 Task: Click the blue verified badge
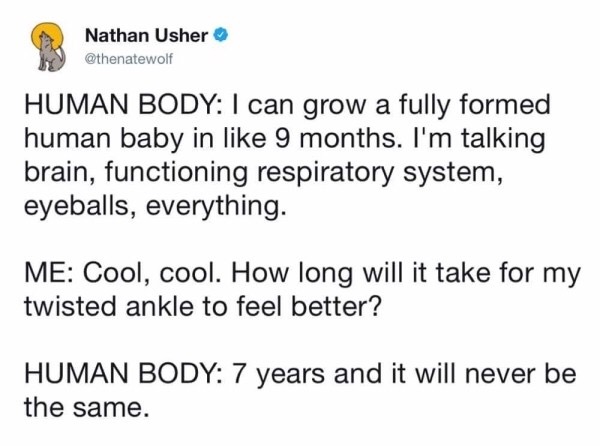tap(221, 36)
